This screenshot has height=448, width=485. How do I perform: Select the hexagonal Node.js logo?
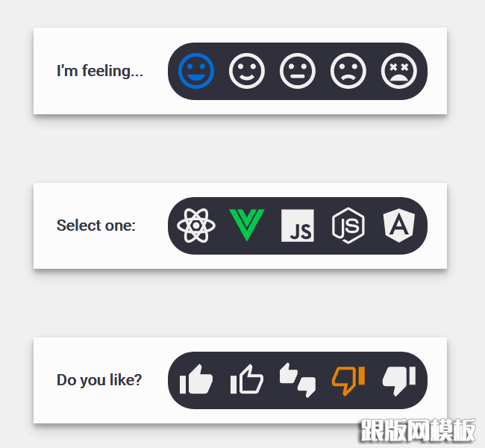pyautogui.click(x=348, y=225)
